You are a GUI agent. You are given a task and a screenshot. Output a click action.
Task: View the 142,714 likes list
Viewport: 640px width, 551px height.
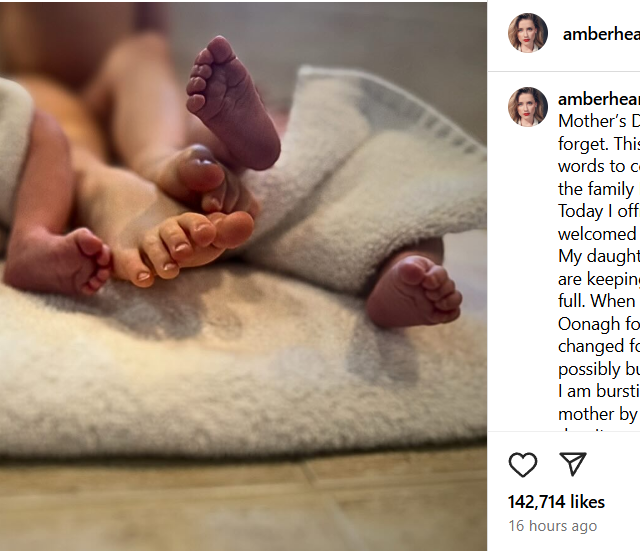pyautogui.click(x=556, y=501)
